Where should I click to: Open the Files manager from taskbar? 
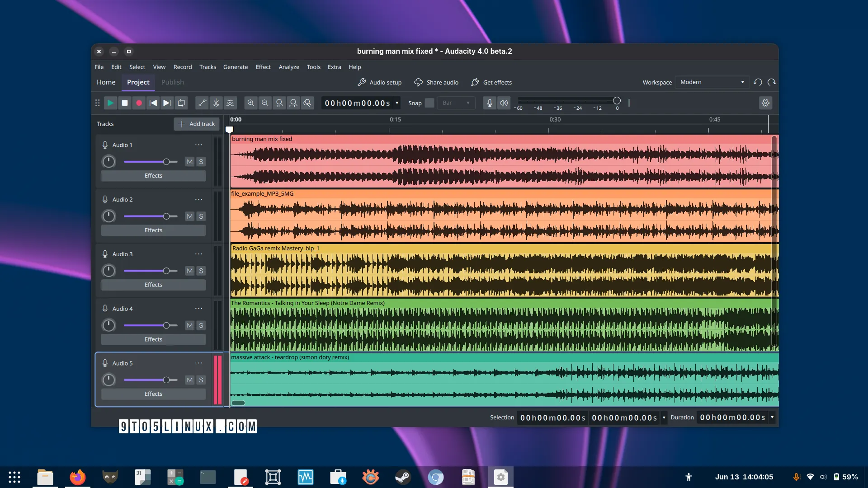45,477
